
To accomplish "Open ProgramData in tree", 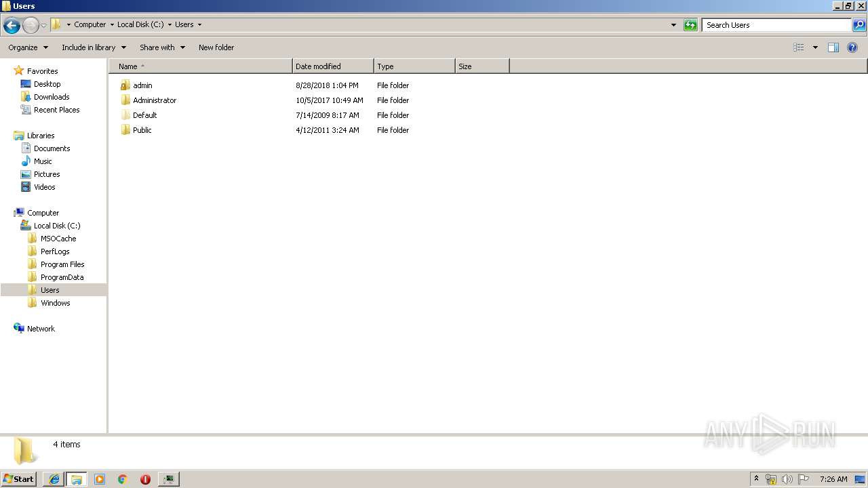I will click(62, 277).
